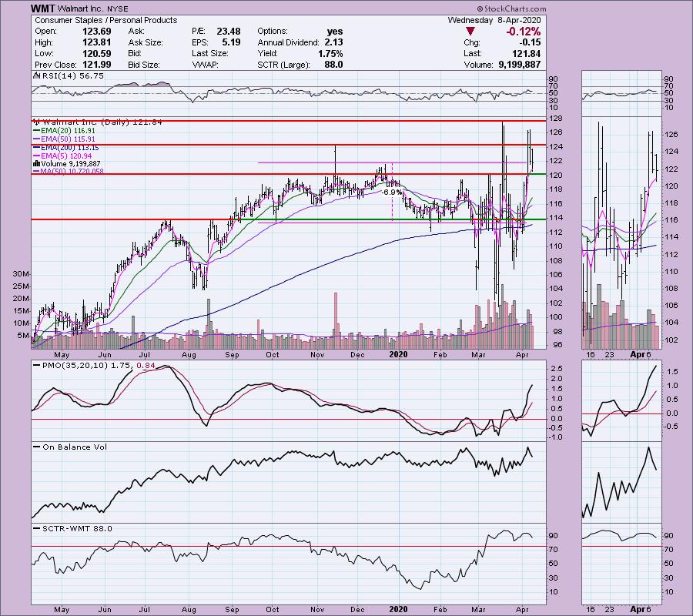Click the Options value 'yes'

[x=335, y=32]
